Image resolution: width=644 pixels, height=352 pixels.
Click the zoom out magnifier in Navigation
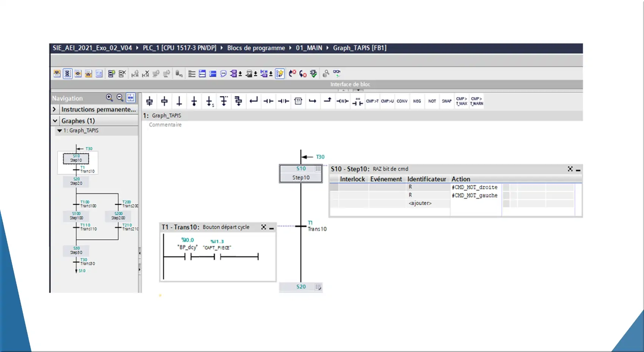pos(120,98)
